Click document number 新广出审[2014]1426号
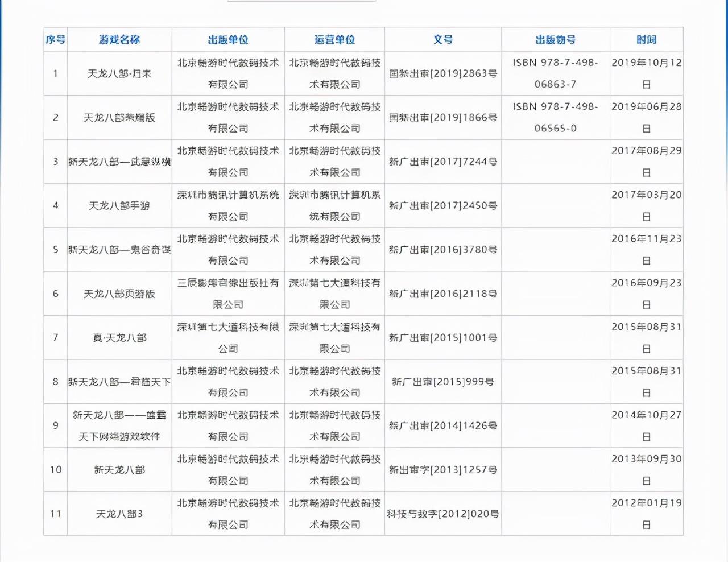The image size is (728, 562). 443,426
